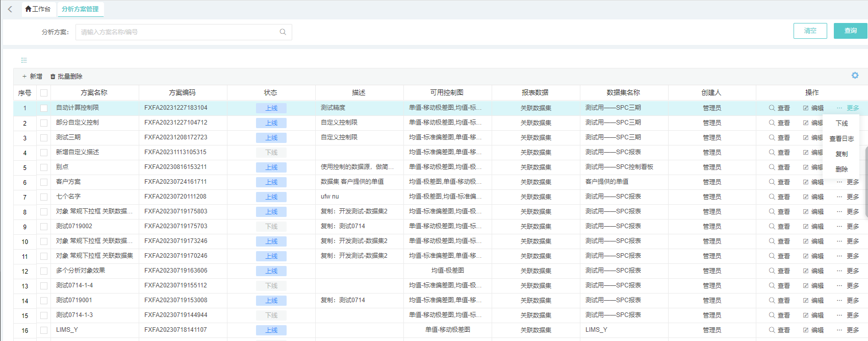Click 批量删除 trash button

(66, 77)
